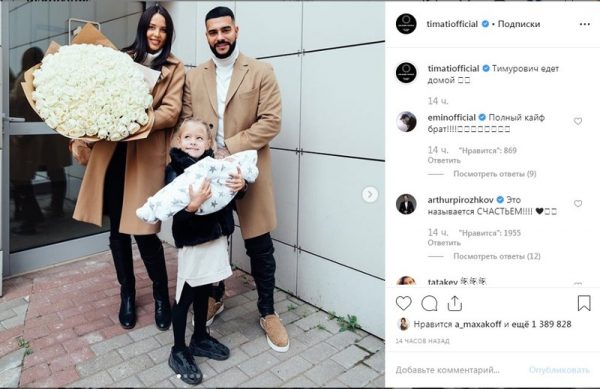The image size is (600, 389).
Task: Expand the 9 replies under eminofficial
Action: pos(494,174)
